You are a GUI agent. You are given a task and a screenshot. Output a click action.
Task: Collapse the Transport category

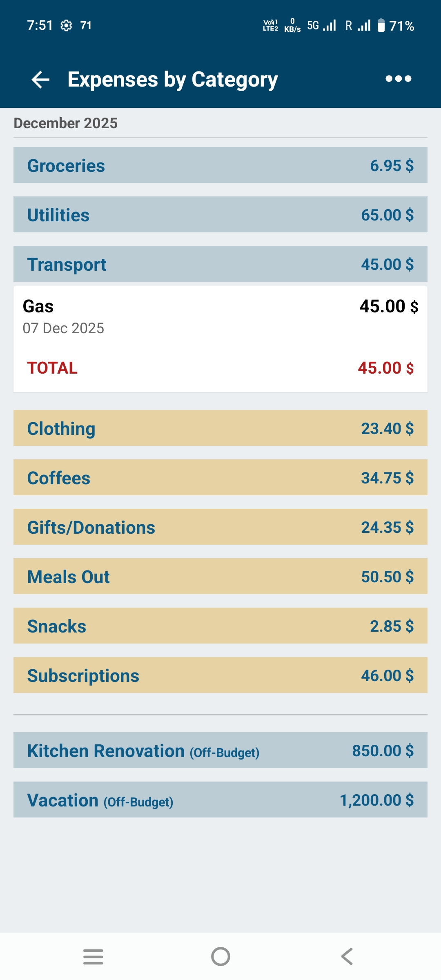click(x=220, y=264)
